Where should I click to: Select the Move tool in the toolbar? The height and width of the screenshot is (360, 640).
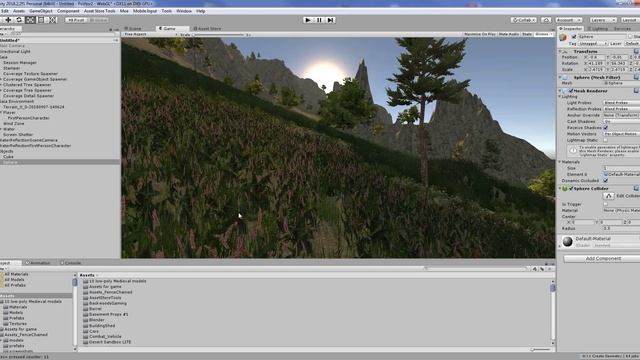tap(8, 20)
